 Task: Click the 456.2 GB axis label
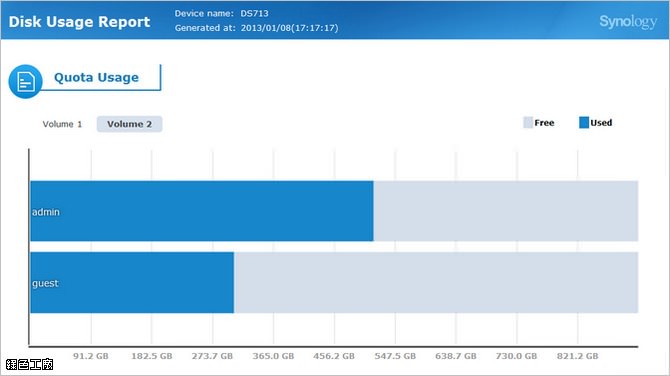[x=334, y=356]
